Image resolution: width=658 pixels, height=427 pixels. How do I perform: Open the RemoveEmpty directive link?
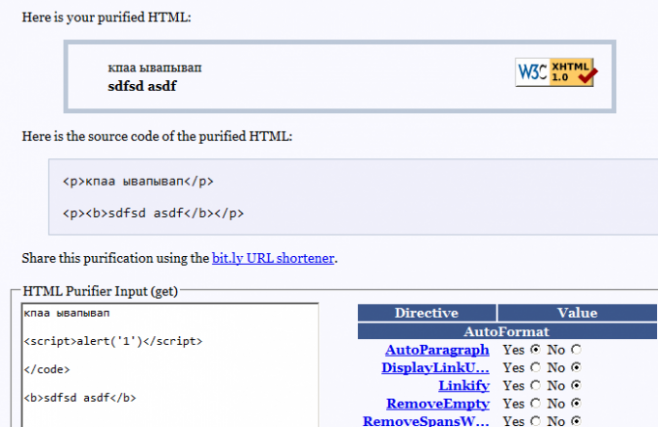[x=438, y=404]
